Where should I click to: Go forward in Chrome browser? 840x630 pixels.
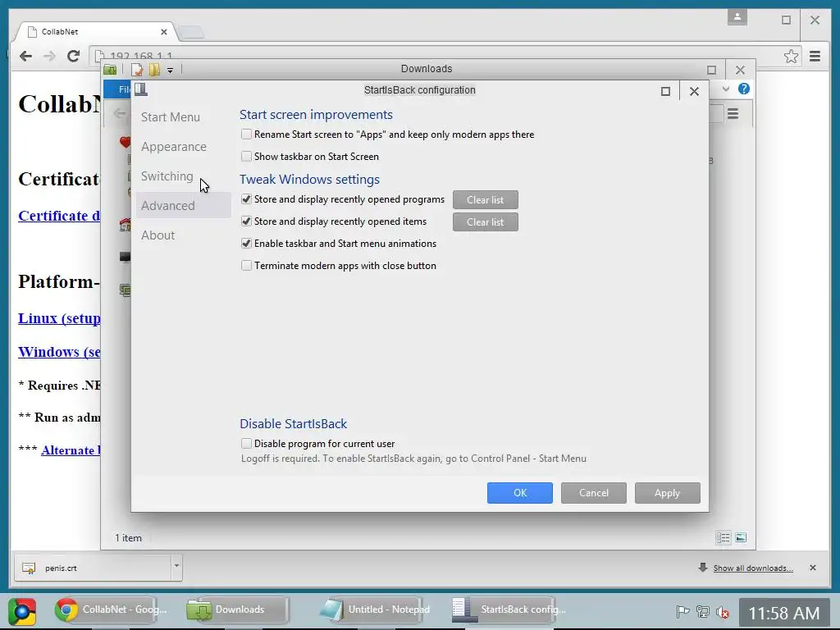click(49, 57)
